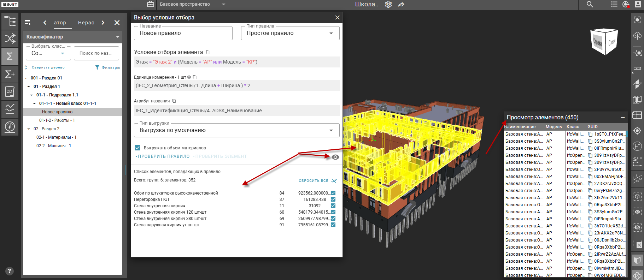The image size is (644, 280).
Task: Click the share arrow icon in top bar
Action: [401, 4]
